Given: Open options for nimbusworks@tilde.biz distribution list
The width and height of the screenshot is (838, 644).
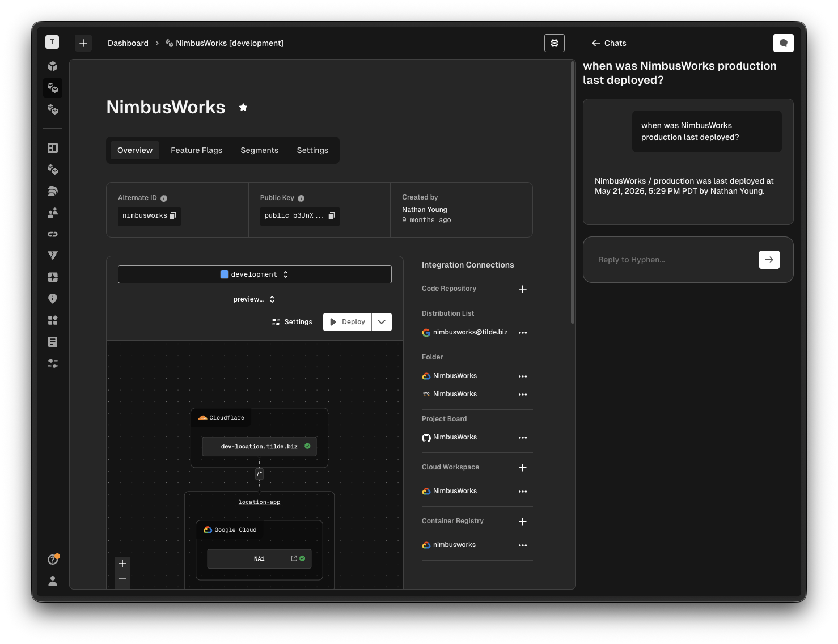Looking at the screenshot, I should pyautogui.click(x=523, y=333).
